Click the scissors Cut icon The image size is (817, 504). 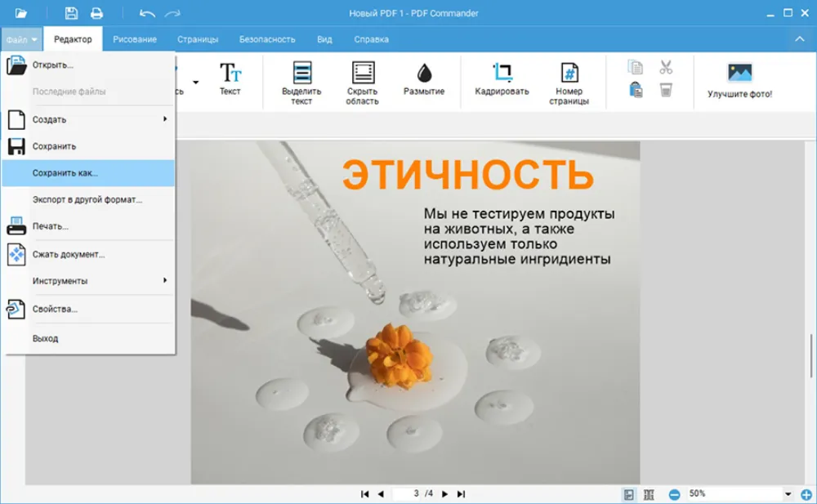(x=666, y=67)
